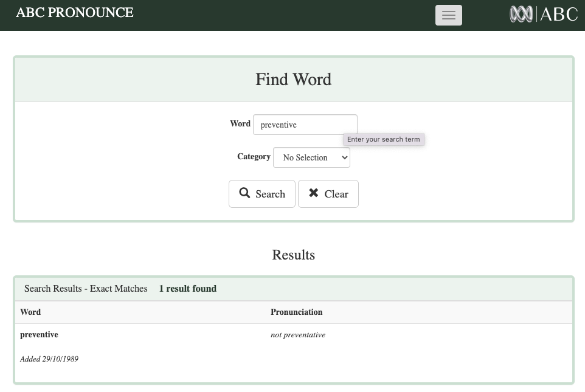Screen dimensions: 585x392
Task: Expand the Category dropdown
Action: 311,157
